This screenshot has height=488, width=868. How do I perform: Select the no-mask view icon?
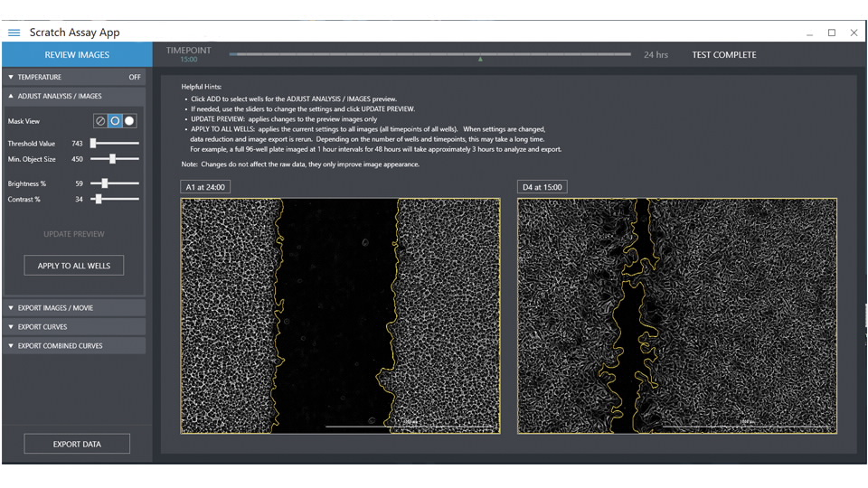point(100,121)
